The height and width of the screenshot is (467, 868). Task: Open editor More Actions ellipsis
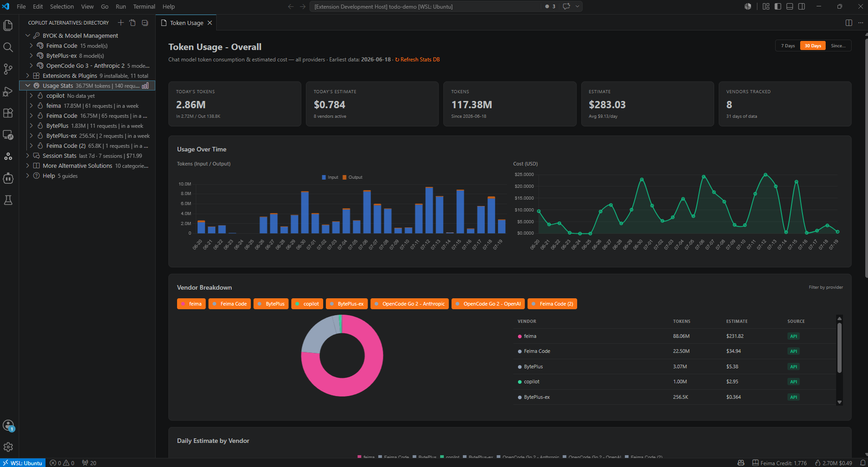coord(861,23)
